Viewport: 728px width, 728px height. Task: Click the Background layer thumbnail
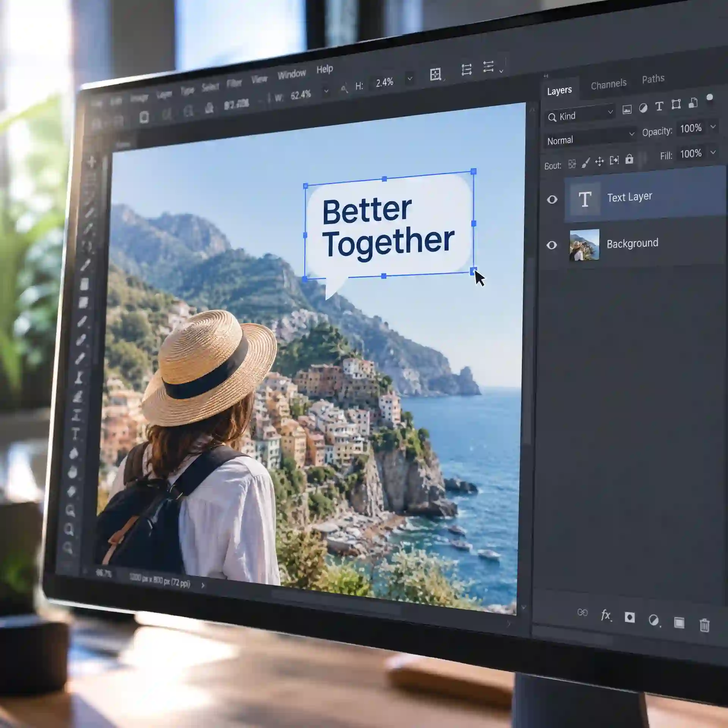[x=584, y=245]
